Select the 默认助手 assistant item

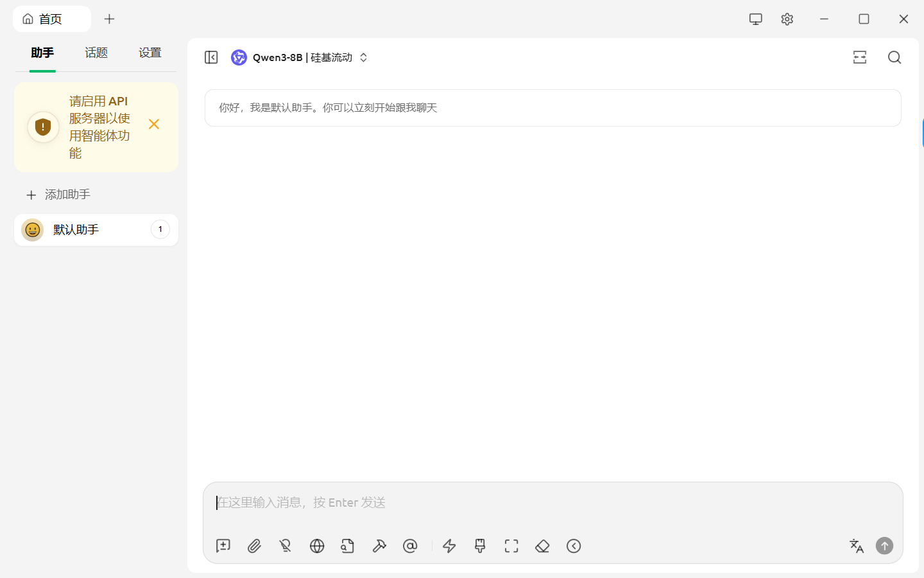[x=96, y=230]
